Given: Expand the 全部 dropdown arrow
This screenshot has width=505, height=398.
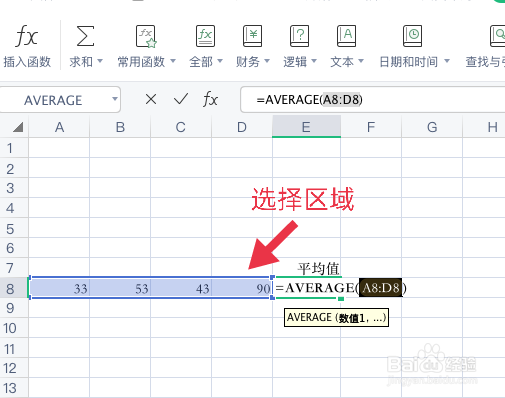Looking at the screenshot, I should pyautogui.click(x=220, y=61).
